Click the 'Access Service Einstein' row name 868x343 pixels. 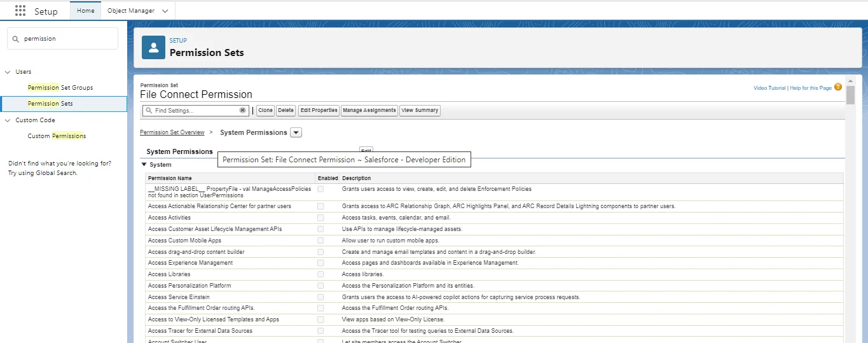[179, 297]
